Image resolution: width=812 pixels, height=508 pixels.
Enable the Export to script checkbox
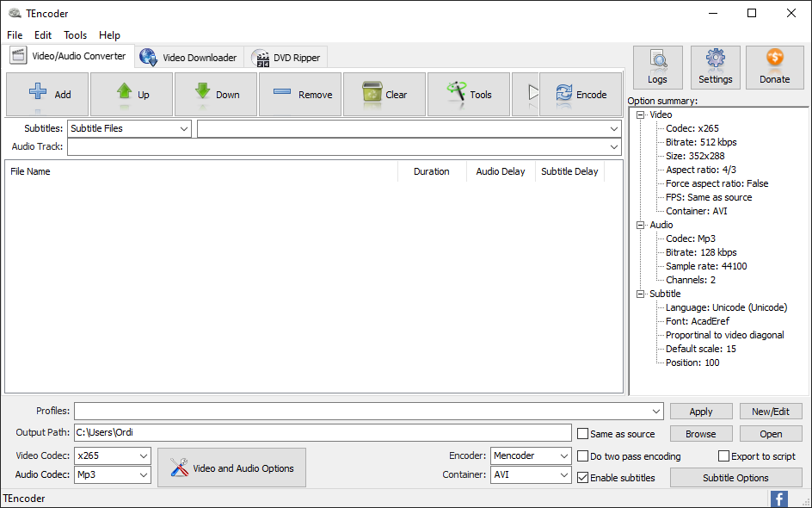click(757, 456)
